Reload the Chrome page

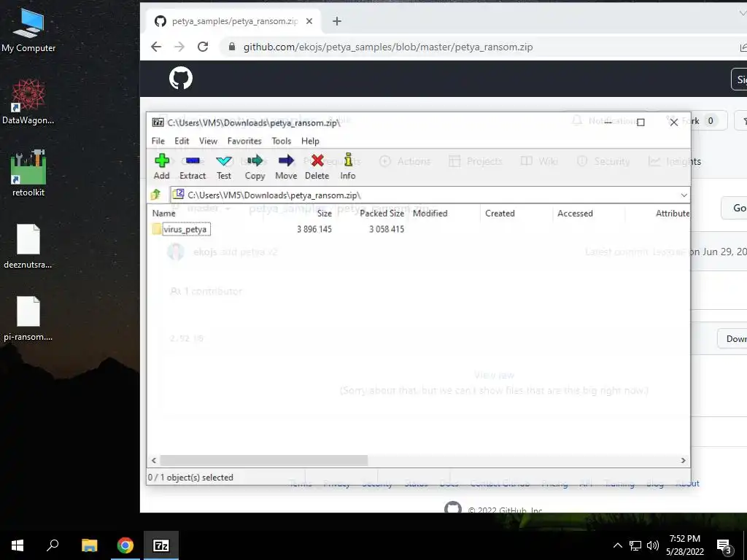point(203,47)
